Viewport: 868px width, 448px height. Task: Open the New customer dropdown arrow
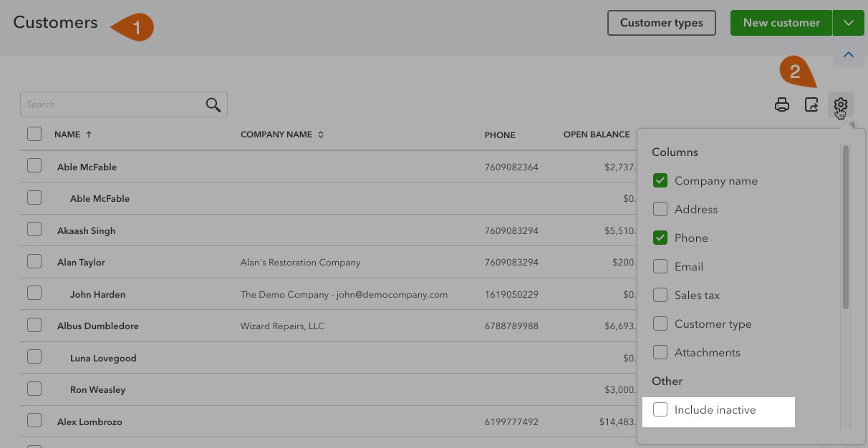pos(849,23)
